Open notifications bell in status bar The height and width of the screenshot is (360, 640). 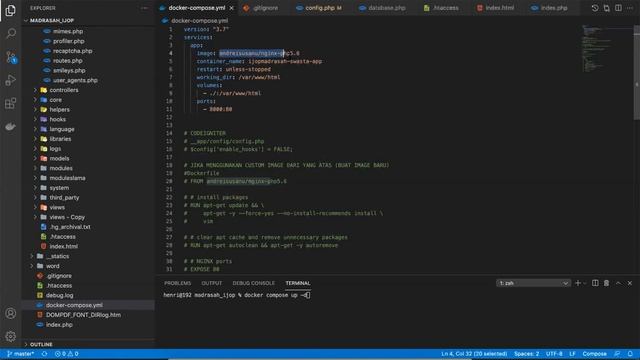click(630, 354)
